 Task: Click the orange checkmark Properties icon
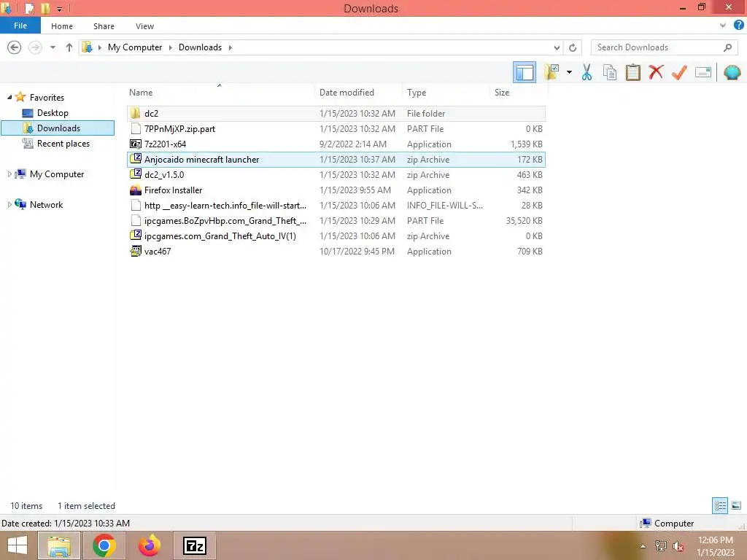coord(679,72)
